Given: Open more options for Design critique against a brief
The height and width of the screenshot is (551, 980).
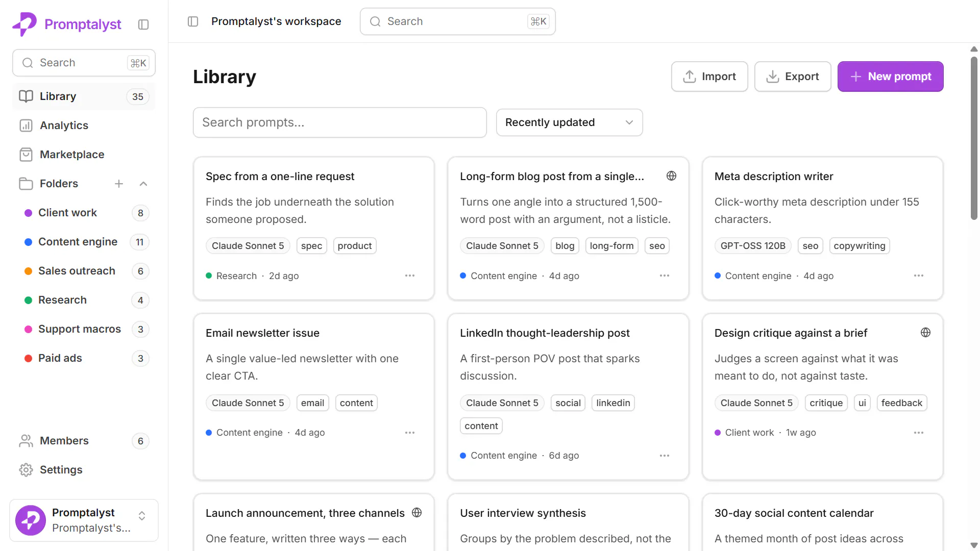Looking at the screenshot, I should (x=919, y=433).
